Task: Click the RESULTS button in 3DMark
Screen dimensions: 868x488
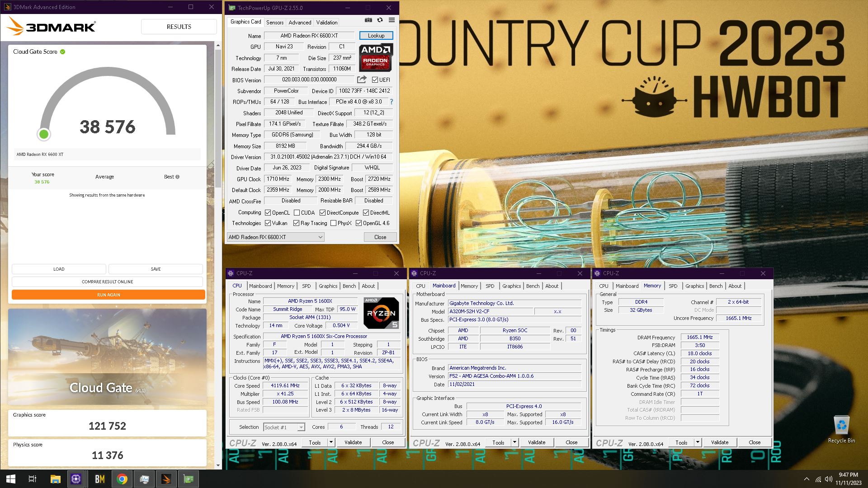Action: [x=179, y=27]
